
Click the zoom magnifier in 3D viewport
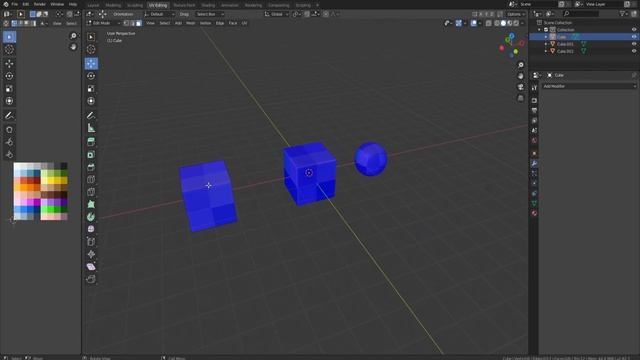[x=521, y=65]
